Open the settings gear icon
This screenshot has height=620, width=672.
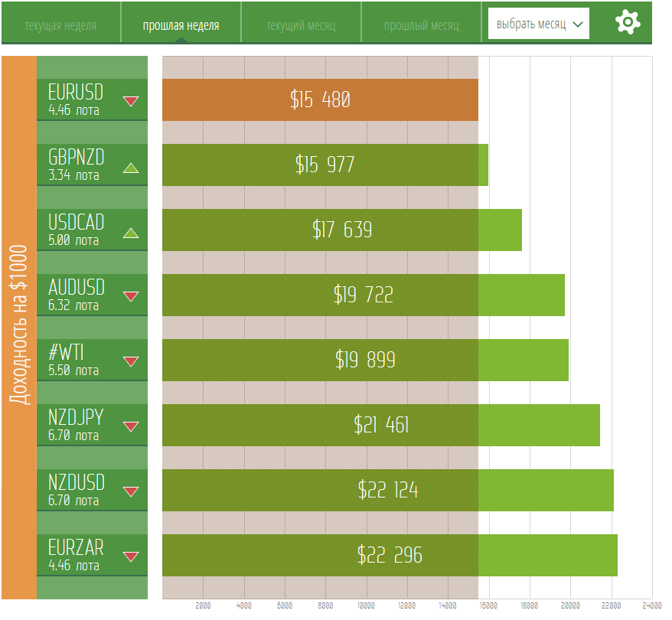(628, 22)
